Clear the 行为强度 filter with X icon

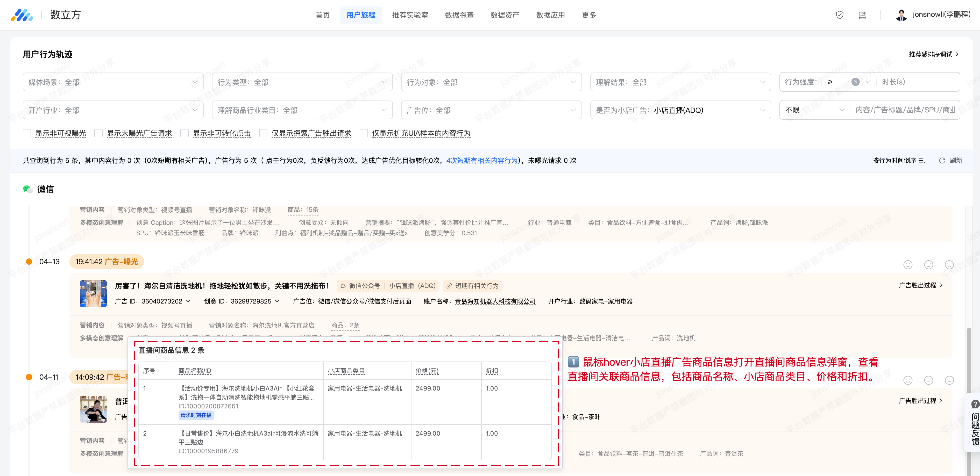855,82
